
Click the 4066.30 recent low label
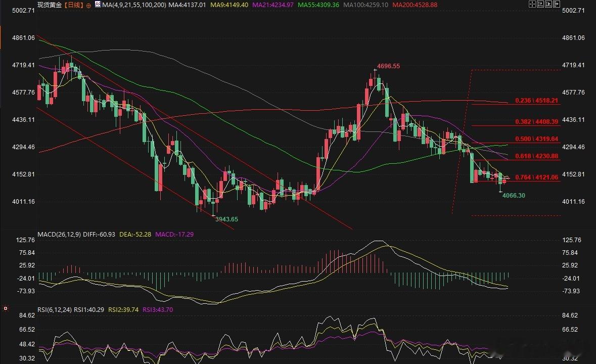point(514,196)
